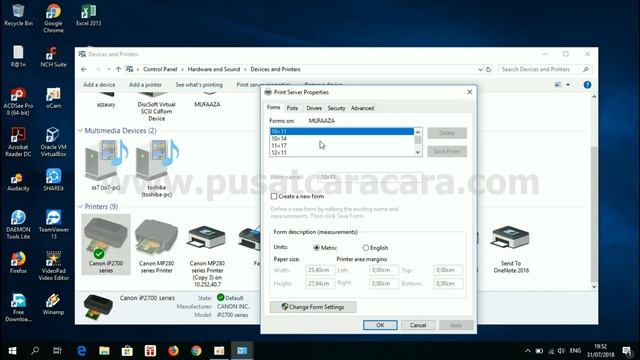
Task: Open Action Center notifications icon
Action: tap(627, 351)
